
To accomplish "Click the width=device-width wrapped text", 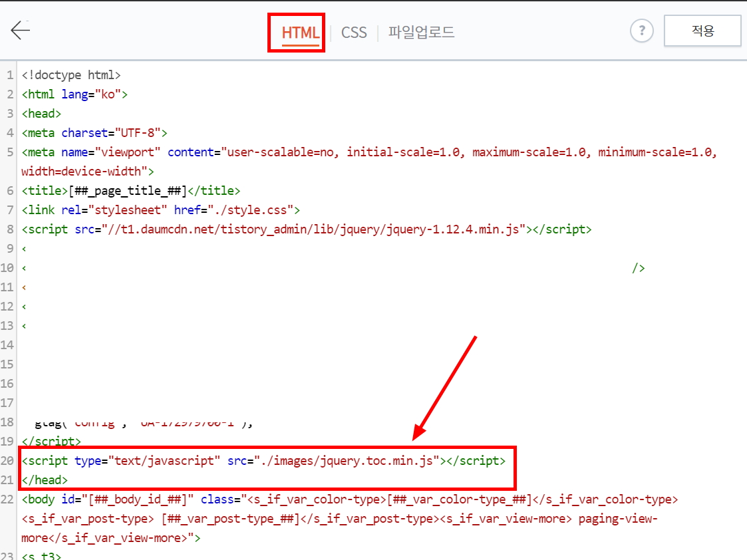I will (x=88, y=172).
